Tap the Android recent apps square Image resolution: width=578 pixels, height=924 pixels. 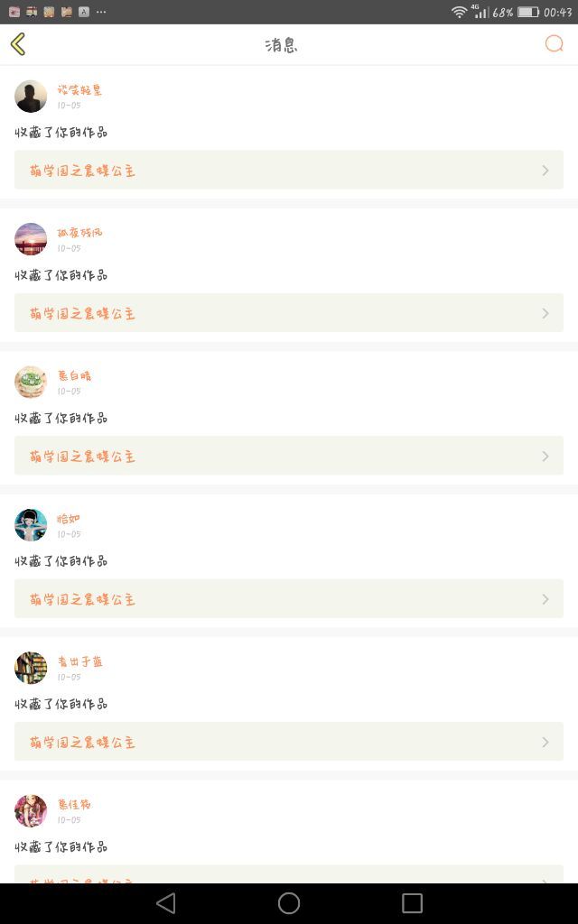pos(412,902)
